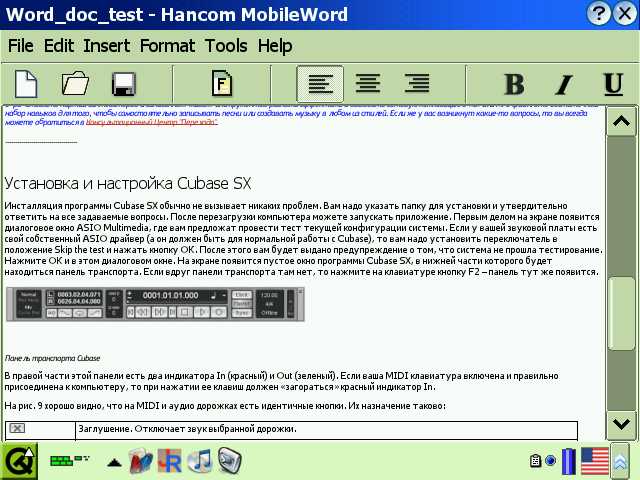Click the blue battery indicator
This screenshot has height=480, width=640.
pyautogui.click(x=569, y=461)
